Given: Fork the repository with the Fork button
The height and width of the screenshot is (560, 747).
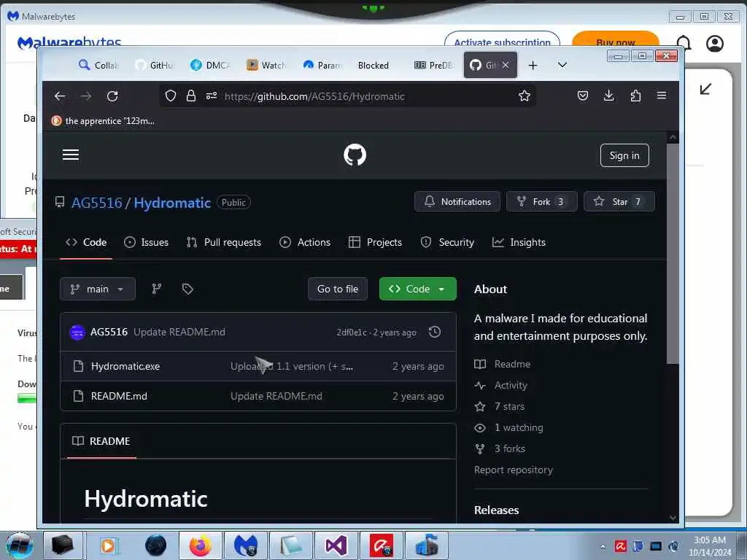Looking at the screenshot, I should point(541,201).
